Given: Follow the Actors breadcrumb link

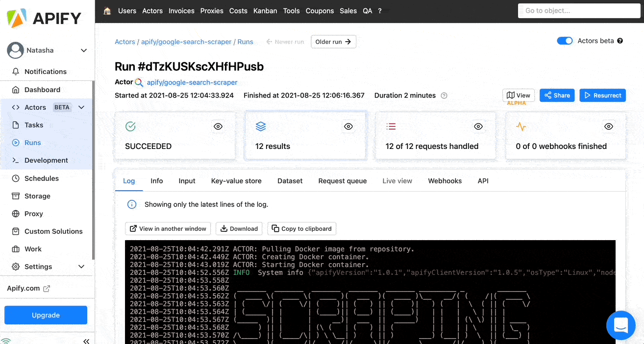Looking at the screenshot, I should 124,42.
